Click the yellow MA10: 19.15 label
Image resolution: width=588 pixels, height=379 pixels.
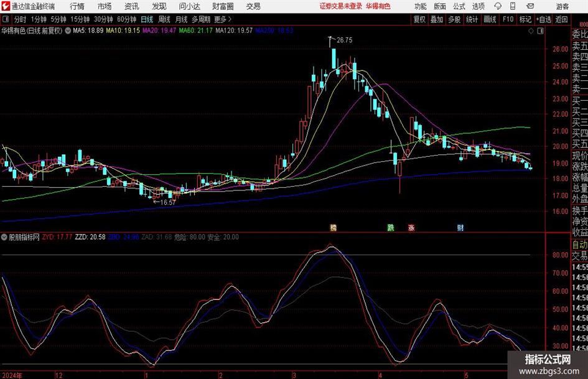(x=123, y=30)
